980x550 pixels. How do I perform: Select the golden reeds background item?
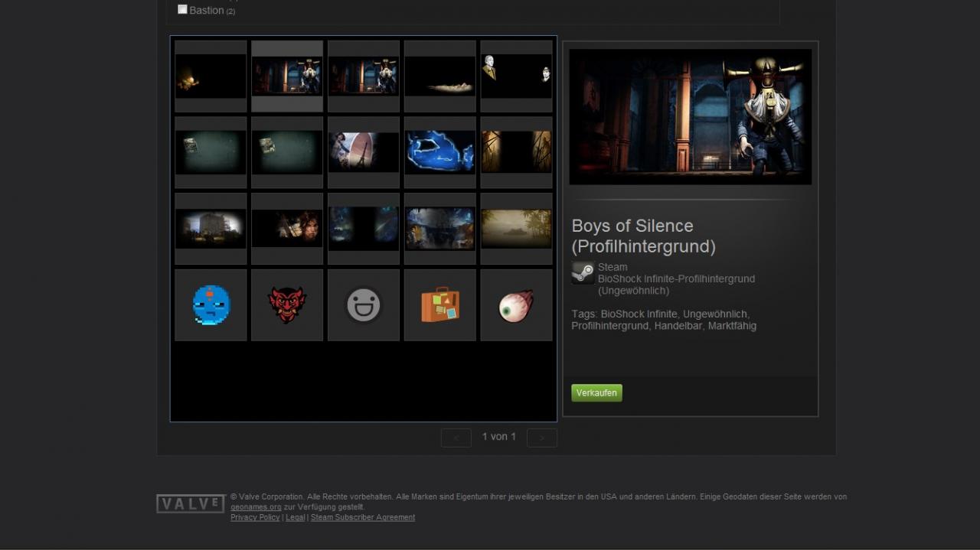pos(516,152)
